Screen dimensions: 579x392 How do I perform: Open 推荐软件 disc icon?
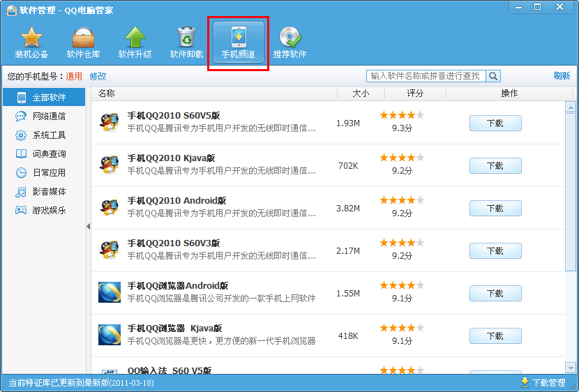pos(289,42)
